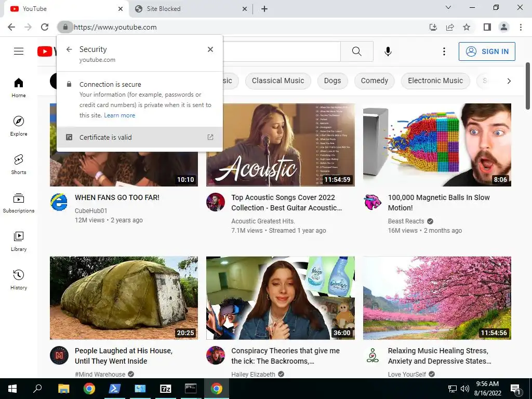532x399 pixels.
Task: Open WHEN FANS GO TOO FAR! title
Action: click(x=117, y=197)
